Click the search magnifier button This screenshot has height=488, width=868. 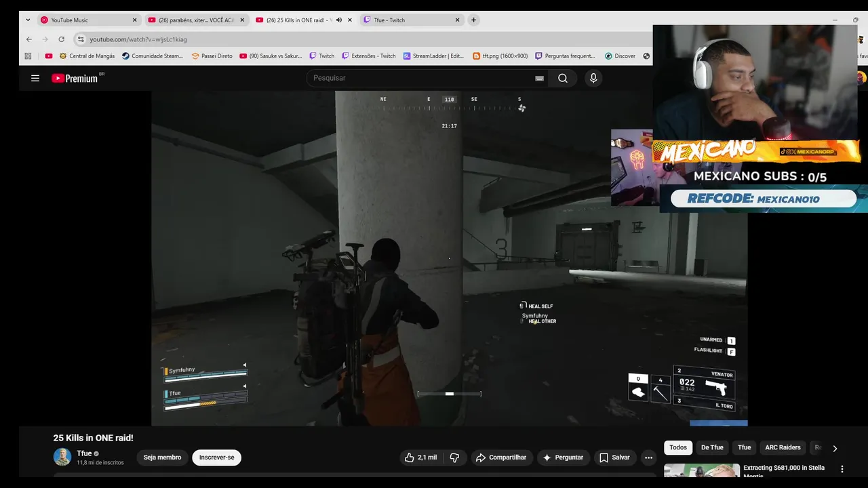coord(563,78)
